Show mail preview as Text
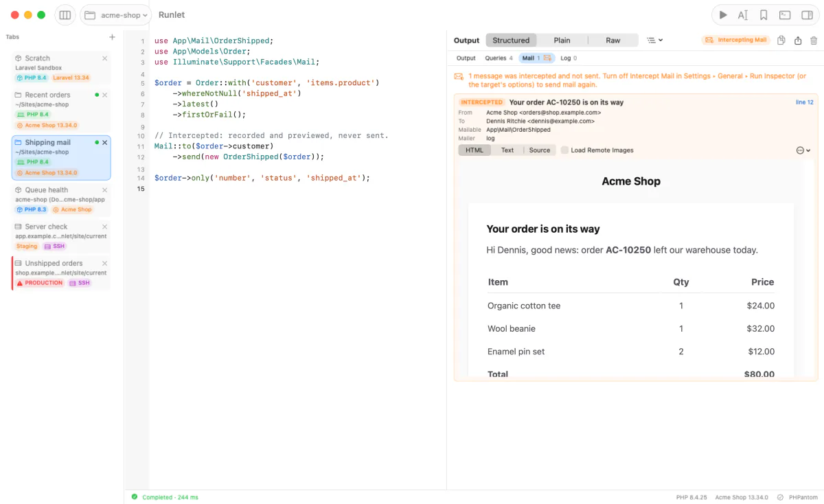 pyautogui.click(x=507, y=150)
